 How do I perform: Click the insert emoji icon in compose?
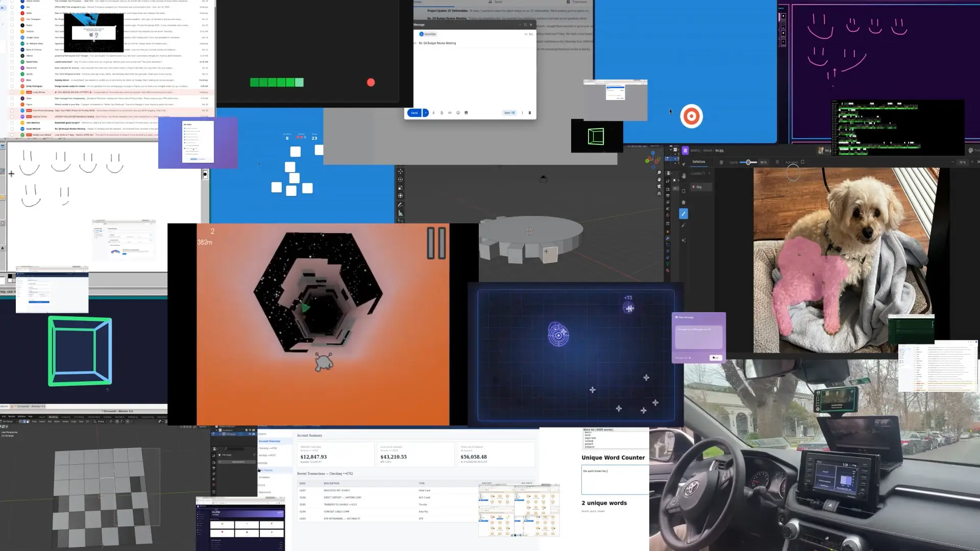click(458, 113)
